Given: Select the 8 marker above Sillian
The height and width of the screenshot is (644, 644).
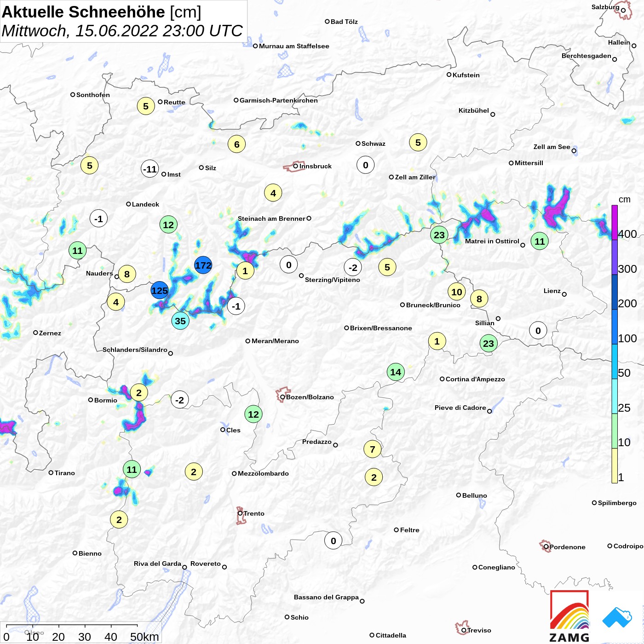Looking at the screenshot, I should (x=479, y=299).
